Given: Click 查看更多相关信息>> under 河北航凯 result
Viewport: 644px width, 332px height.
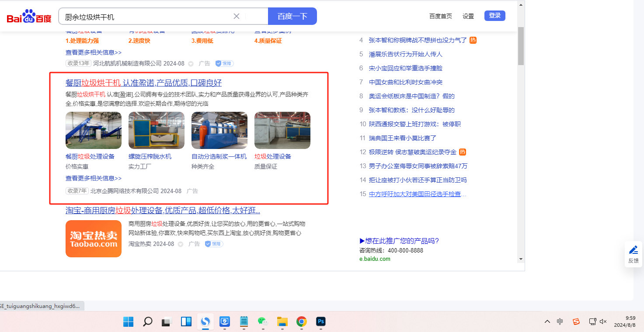Looking at the screenshot, I should pyautogui.click(x=94, y=52).
